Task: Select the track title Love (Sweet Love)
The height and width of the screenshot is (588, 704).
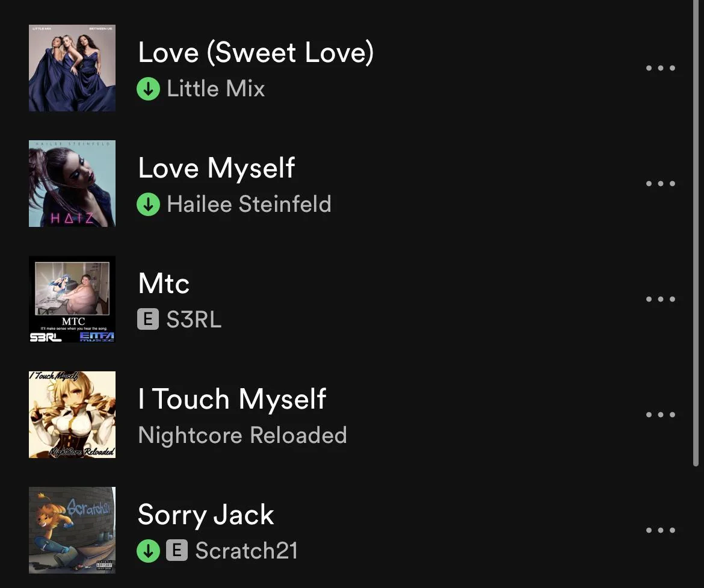Action: (256, 52)
